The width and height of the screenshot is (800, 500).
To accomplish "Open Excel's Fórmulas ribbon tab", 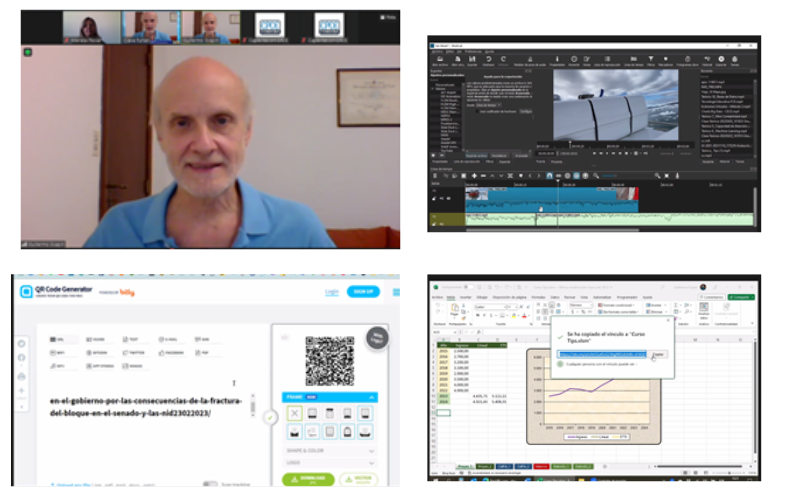I will click(538, 297).
